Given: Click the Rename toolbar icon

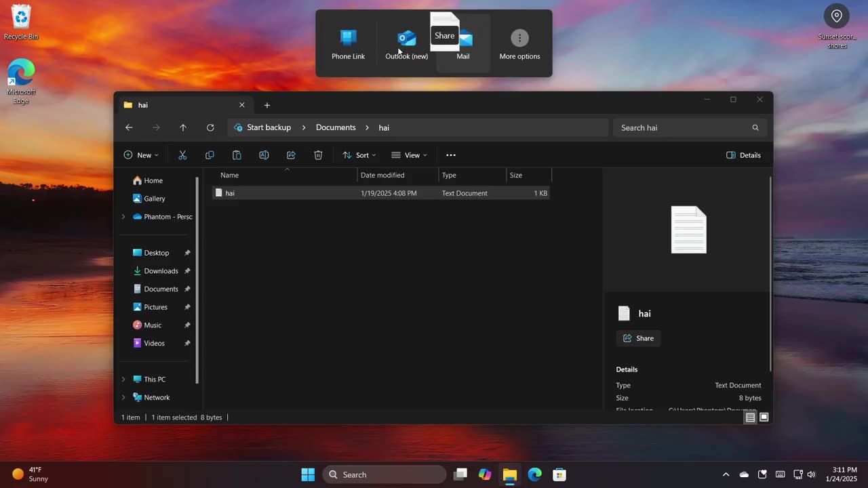Looking at the screenshot, I should [x=264, y=155].
